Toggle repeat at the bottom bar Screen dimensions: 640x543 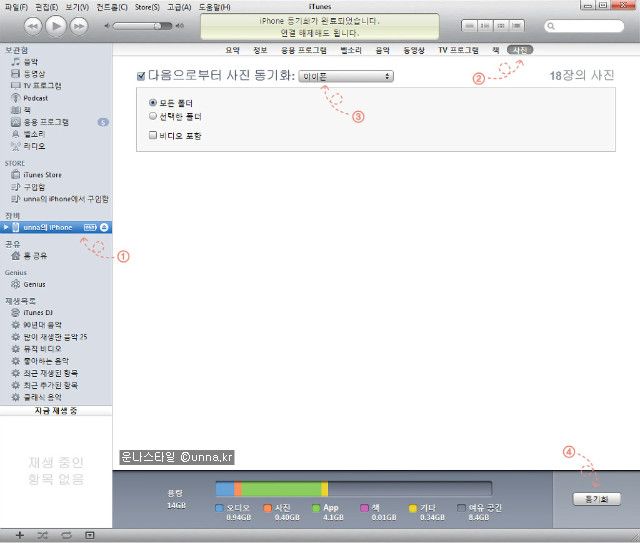coord(66,535)
